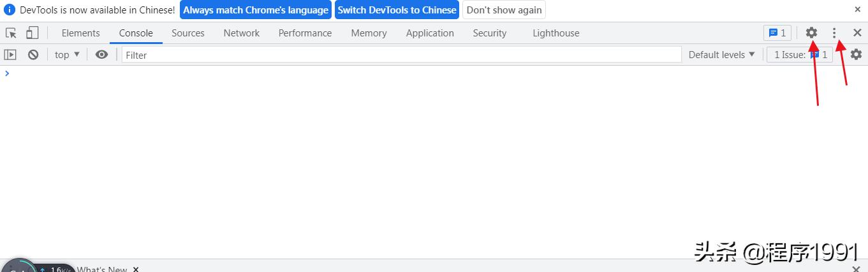This screenshot has height=272, width=868.
Task: Expand the top JavaScript context dropdown
Action: (x=67, y=55)
